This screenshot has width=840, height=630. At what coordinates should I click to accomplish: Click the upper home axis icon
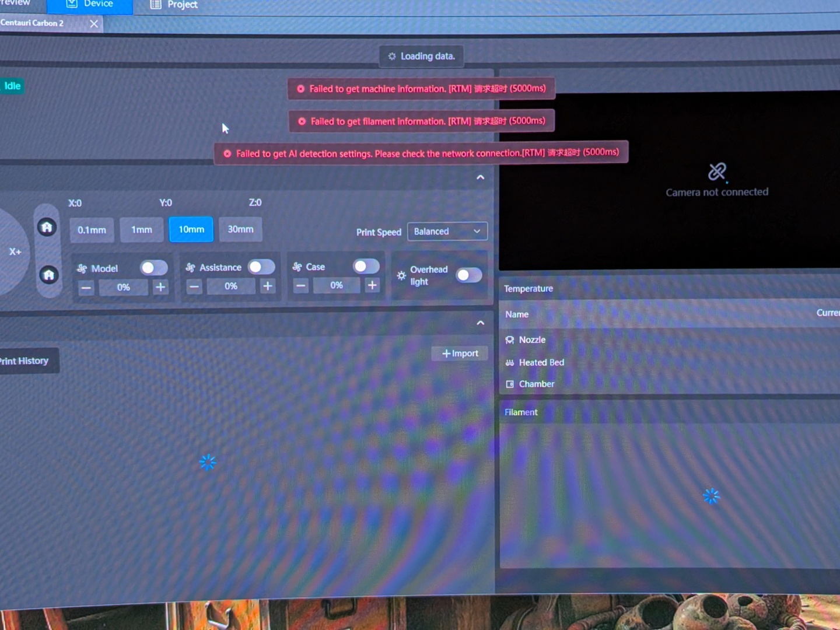tap(47, 227)
